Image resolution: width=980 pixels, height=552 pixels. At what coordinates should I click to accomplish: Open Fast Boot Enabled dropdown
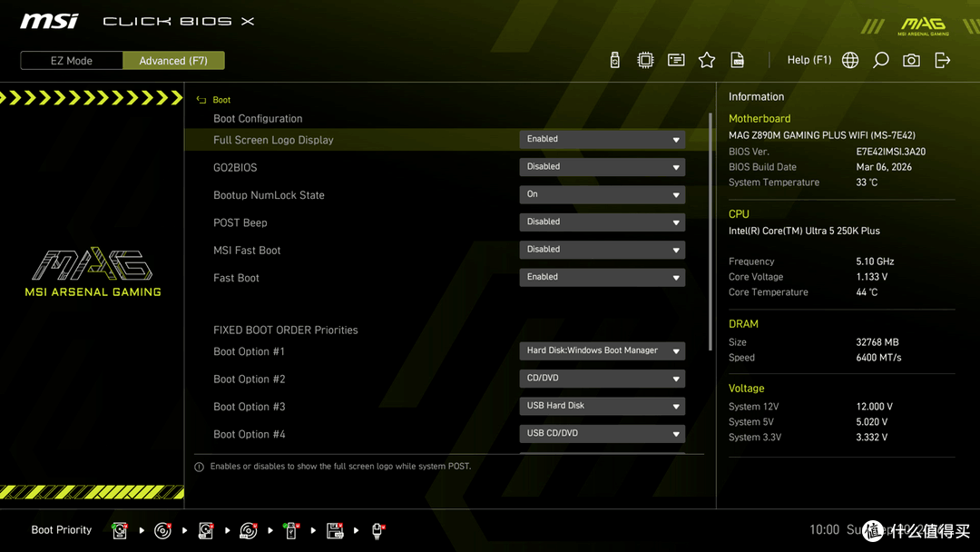(x=602, y=277)
